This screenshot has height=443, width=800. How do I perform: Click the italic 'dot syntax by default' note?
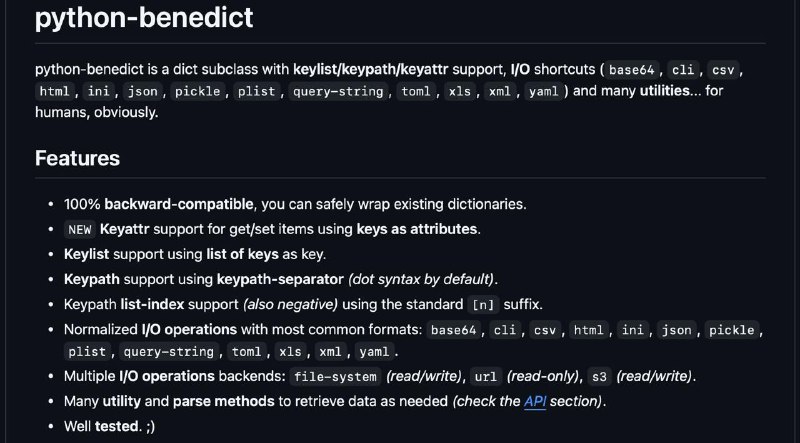[x=421, y=279]
